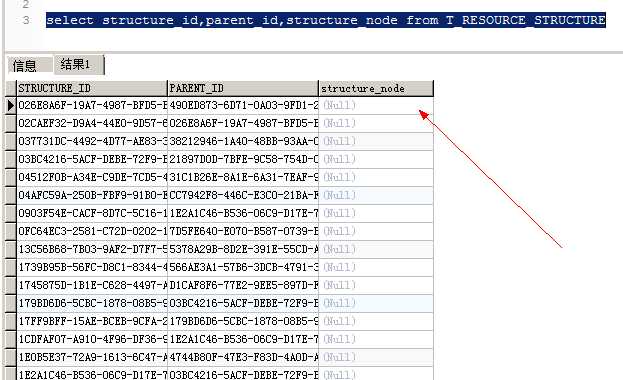
Task: Sort by the structure_node column header
Action: (x=376, y=88)
